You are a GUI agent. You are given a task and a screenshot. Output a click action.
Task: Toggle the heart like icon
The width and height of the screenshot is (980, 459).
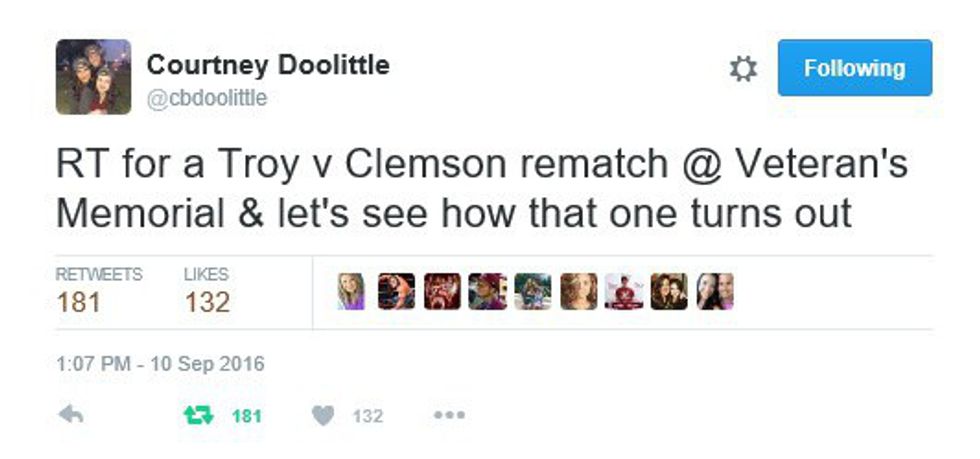tap(322, 415)
